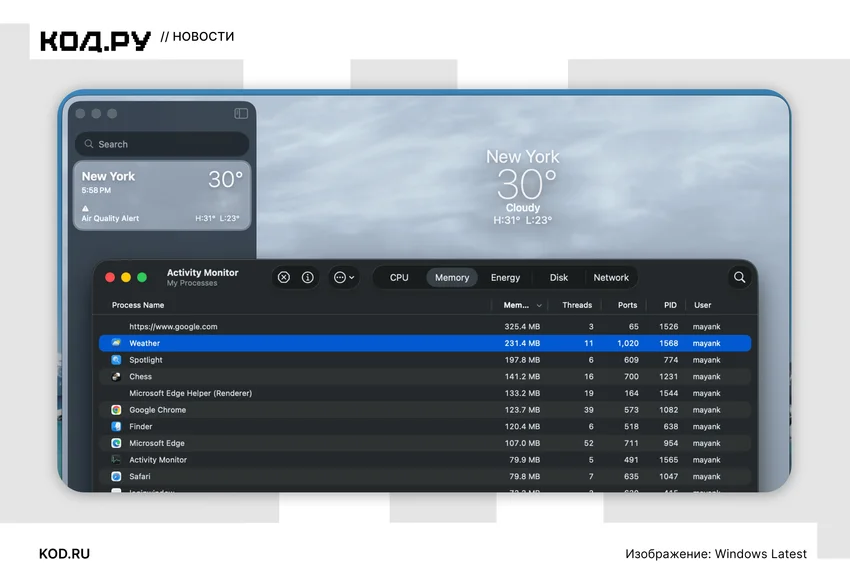Click the Microsoft Edge process icon
The image size is (850, 582).
116,443
